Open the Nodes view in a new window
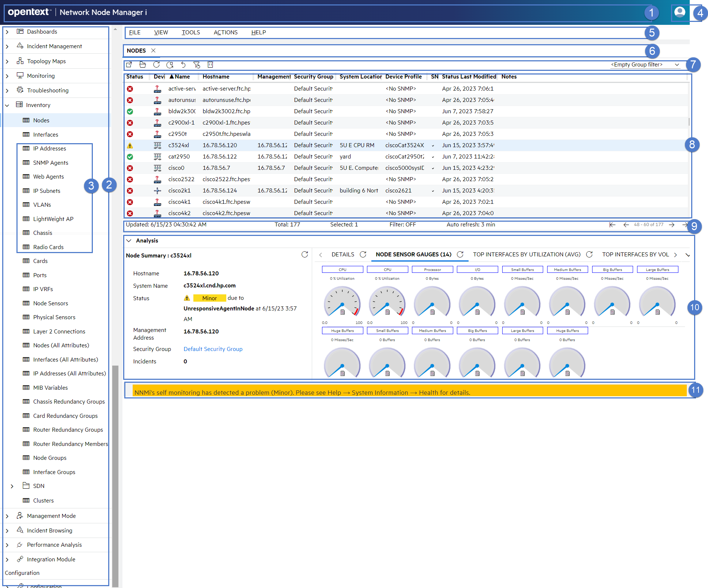Viewport: 708px width, 588px height. coord(129,65)
